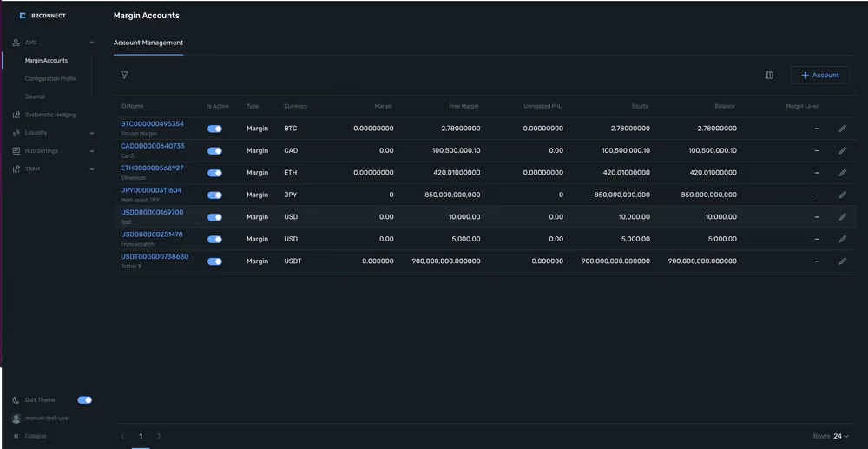
Task: Open account link USDT000000738680
Action: (x=155, y=257)
